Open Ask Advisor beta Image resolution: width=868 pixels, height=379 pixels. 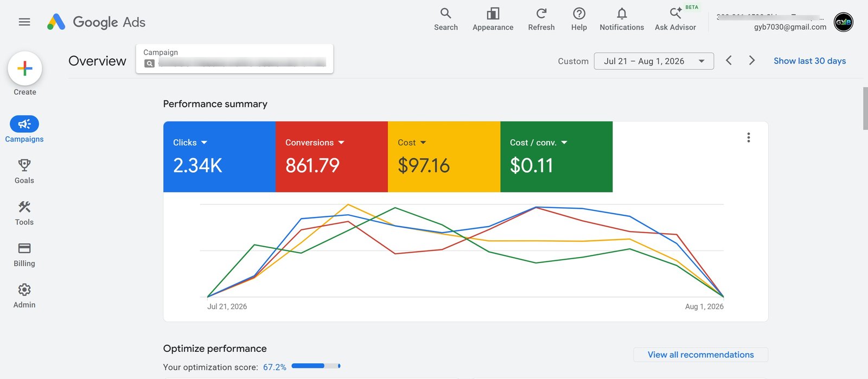(675, 20)
